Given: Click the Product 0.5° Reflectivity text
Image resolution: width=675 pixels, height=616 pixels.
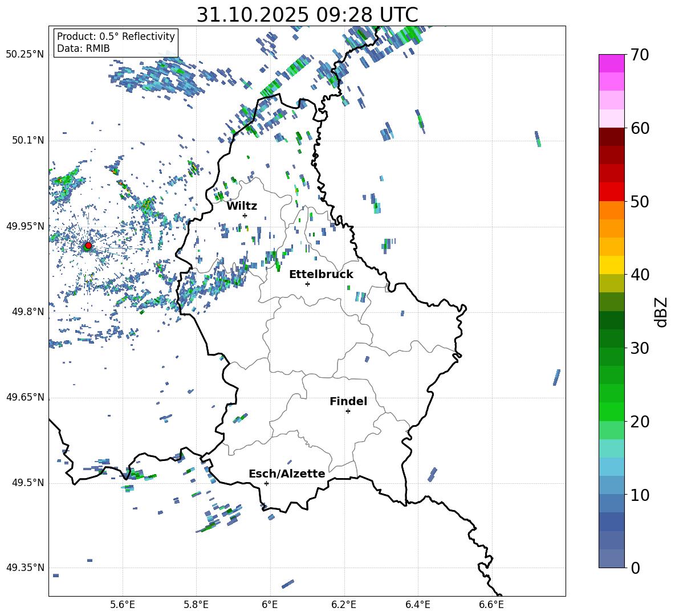Looking at the screenshot, I should (x=116, y=36).
